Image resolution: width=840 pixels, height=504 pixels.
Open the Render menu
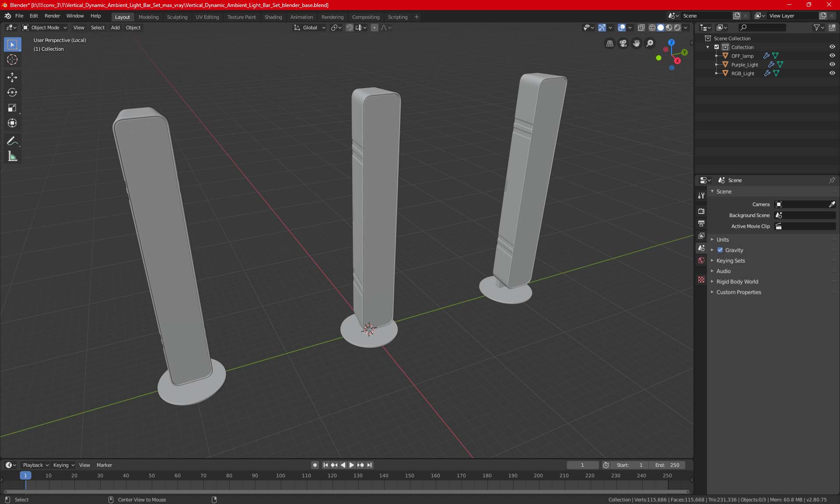click(52, 16)
